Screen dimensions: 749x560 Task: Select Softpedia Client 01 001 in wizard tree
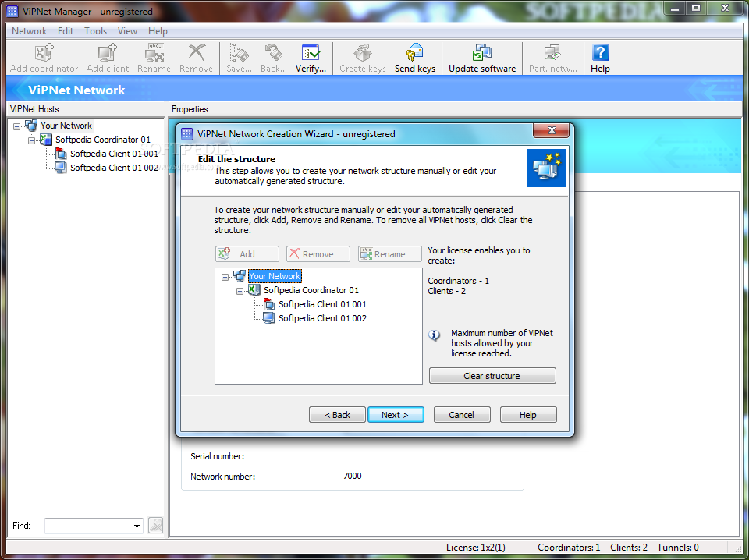tap(322, 304)
